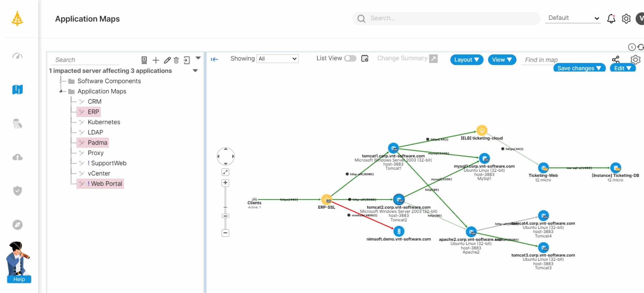Open Change Summary arrow icon

pos(433,58)
